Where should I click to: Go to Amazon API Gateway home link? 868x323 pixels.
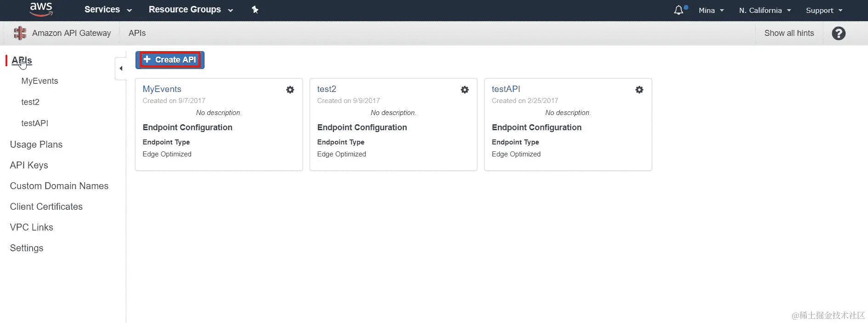pos(71,33)
